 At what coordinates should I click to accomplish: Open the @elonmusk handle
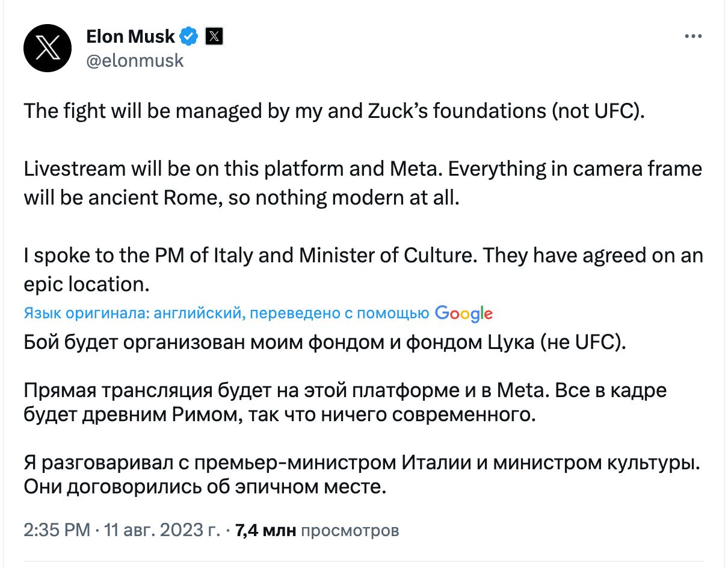click(134, 60)
